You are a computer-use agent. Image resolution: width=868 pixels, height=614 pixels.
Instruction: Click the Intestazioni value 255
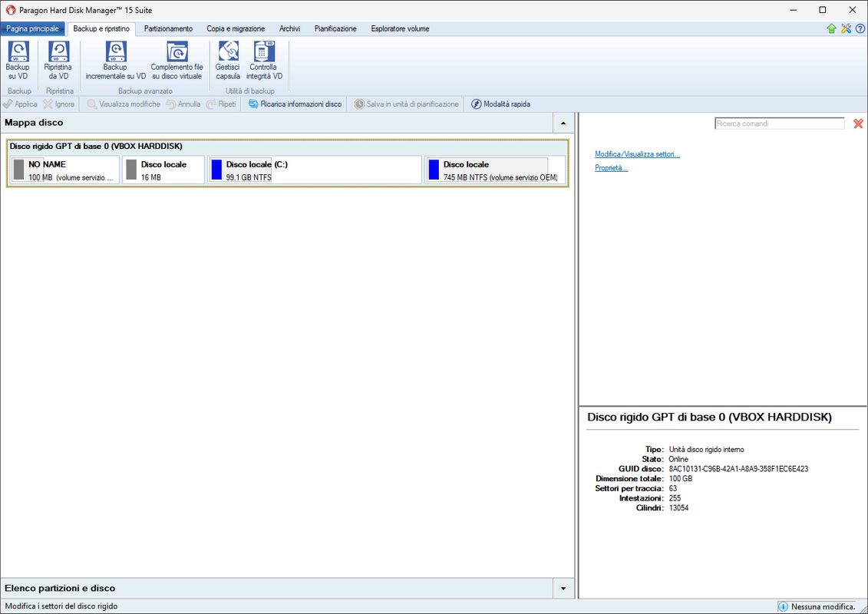[x=675, y=498]
